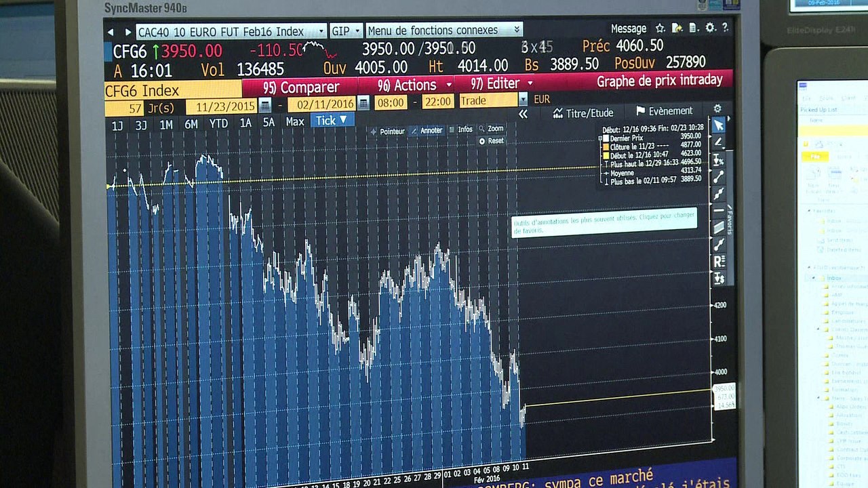Activate the Annoter mode above the chart
The height and width of the screenshot is (488, 868).
(427, 131)
